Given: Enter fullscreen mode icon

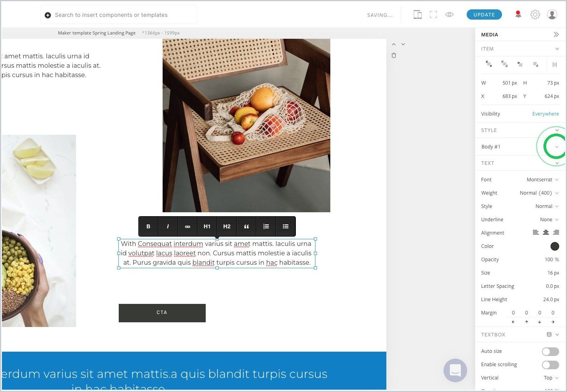Looking at the screenshot, I should click(x=433, y=15).
